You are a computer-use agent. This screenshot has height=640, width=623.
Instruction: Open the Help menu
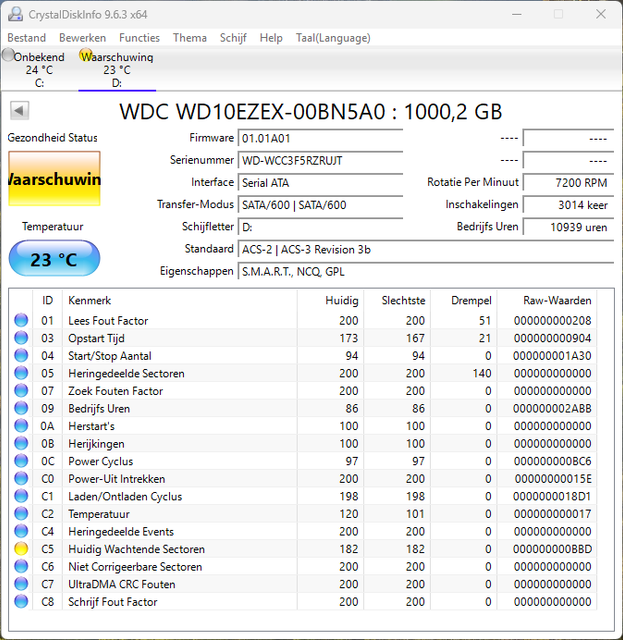[x=271, y=38]
